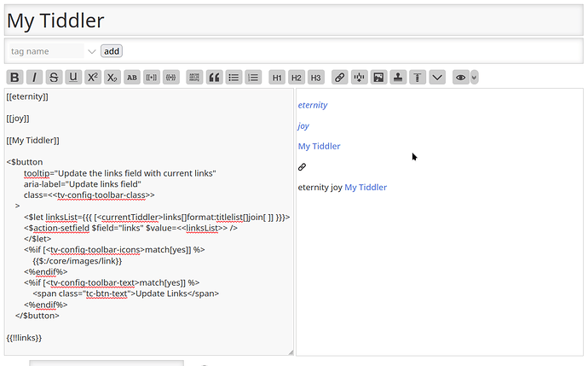Apply heading level H2

[x=297, y=78]
